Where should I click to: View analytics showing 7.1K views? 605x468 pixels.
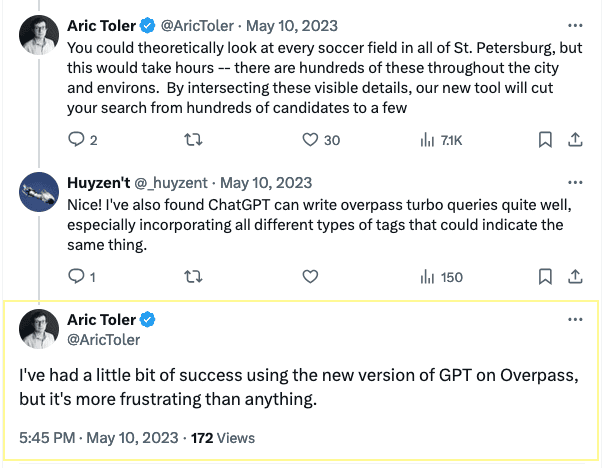tap(427, 140)
